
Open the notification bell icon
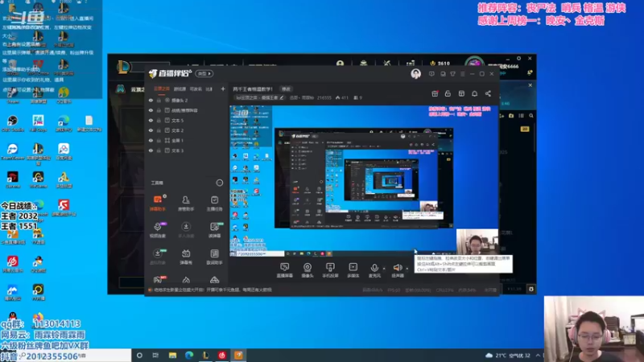[x=474, y=93]
